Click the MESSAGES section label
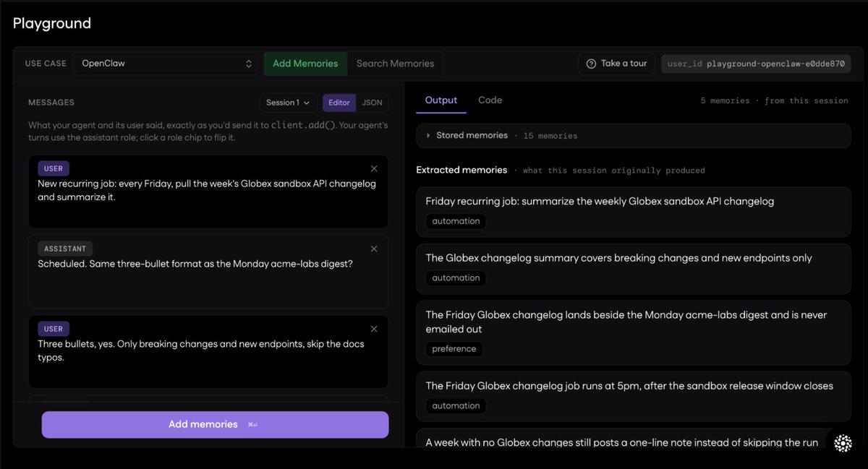Image resolution: width=868 pixels, height=469 pixels. pyautogui.click(x=51, y=103)
